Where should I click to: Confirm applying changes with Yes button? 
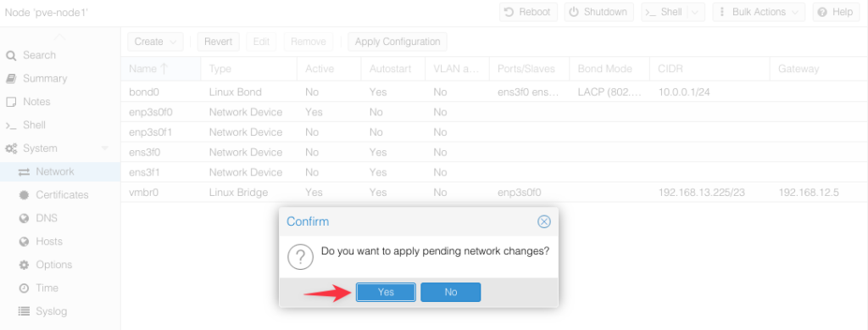click(386, 293)
